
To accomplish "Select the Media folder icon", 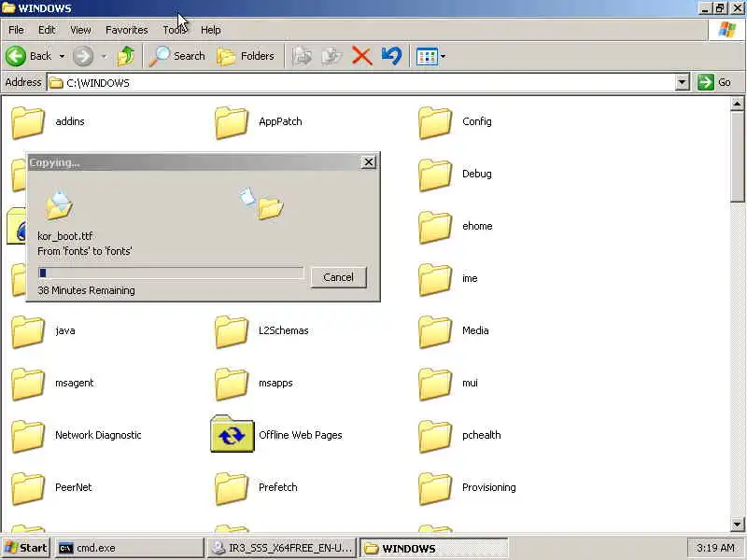I will point(435,331).
